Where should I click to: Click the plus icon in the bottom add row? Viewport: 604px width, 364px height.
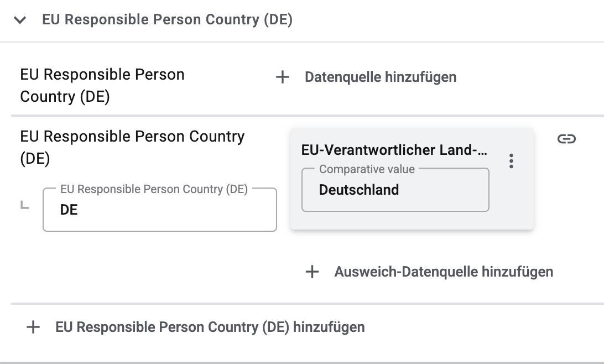click(x=33, y=327)
